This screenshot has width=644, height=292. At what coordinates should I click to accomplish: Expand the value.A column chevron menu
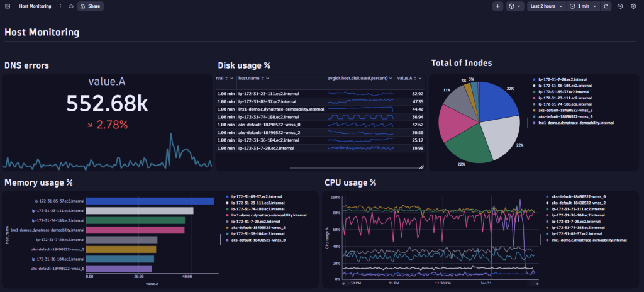421,78
